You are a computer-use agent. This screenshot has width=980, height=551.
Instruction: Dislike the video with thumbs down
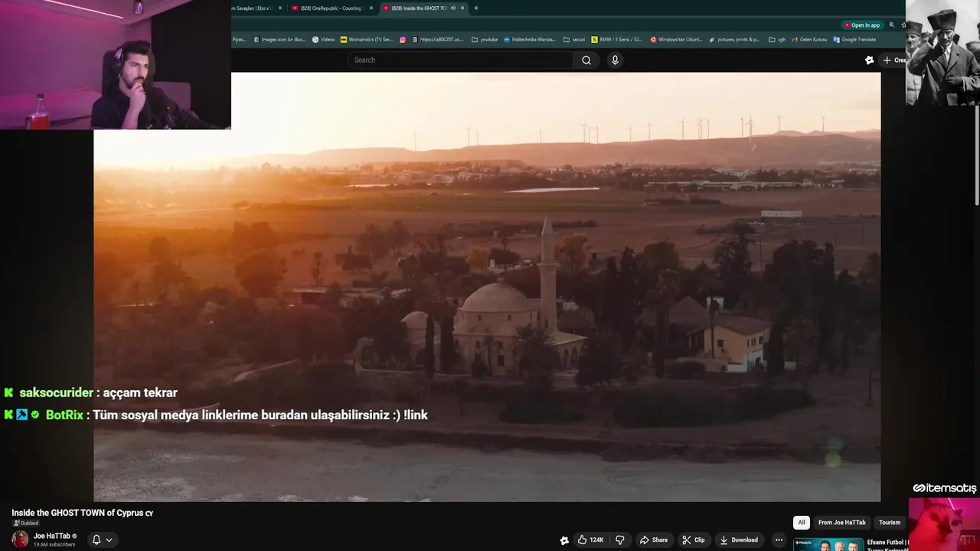pyautogui.click(x=620, y=540)
